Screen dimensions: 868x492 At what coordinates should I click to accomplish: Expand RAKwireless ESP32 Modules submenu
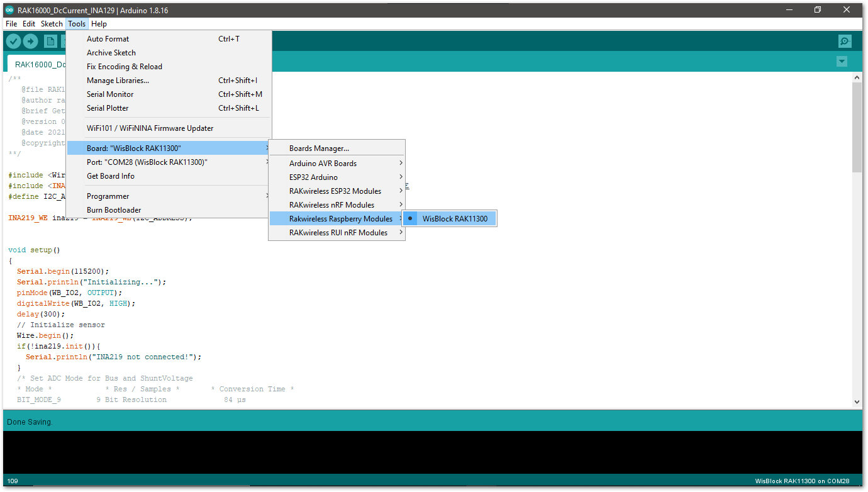point(337,191)
